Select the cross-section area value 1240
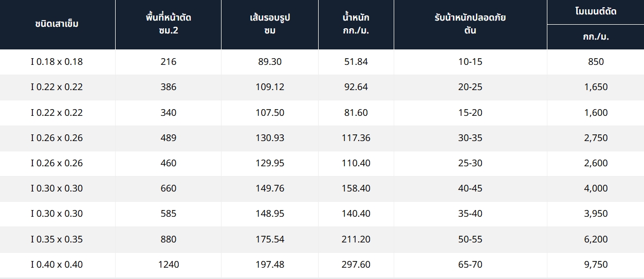 click(168, 265)
